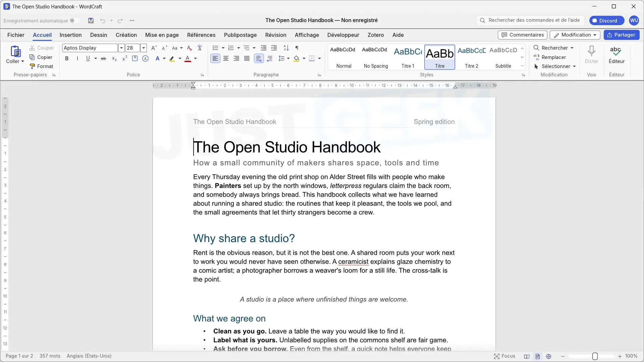Open the Insertion ribbon tab

coord(70,35)
